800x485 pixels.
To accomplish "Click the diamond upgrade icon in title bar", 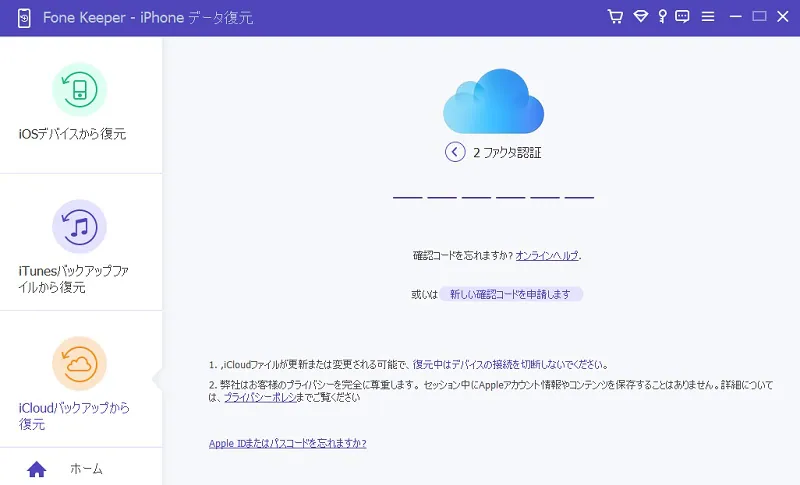I will (641, 17).
